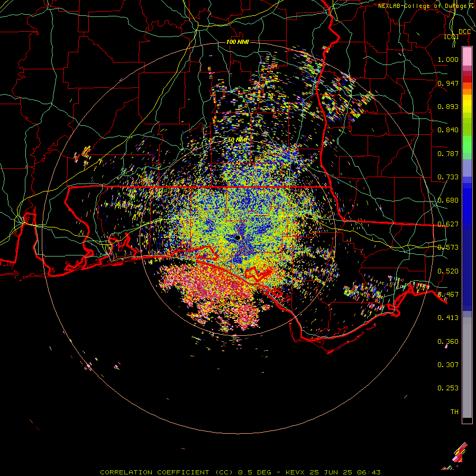Image resolution: width=476 pixels, height=476 pixels.
Task: Click the 0.947 scale value
Action: coord(448,83)
